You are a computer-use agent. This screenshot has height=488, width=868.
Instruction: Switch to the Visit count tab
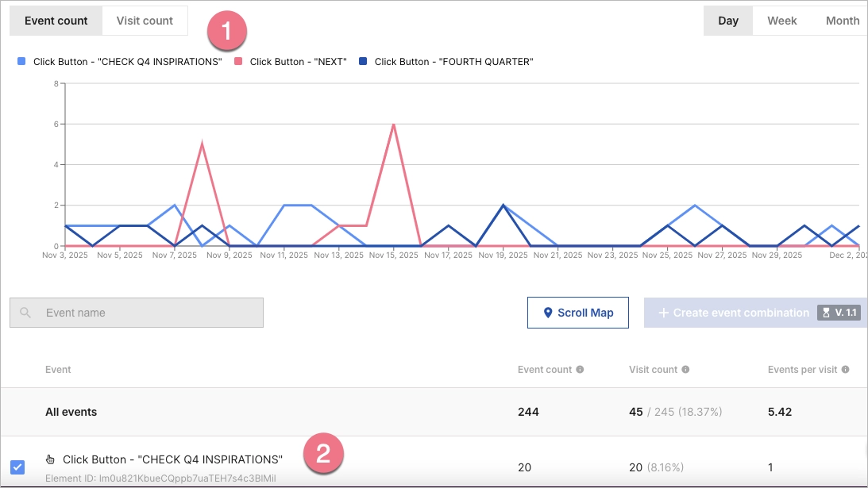pyautogui.click(x=145, y=21)
